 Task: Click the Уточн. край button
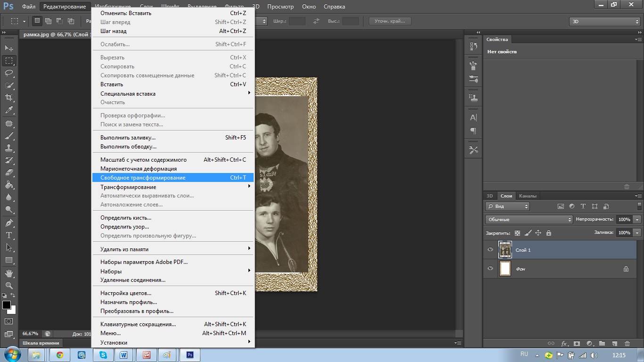[x=389, y=21]
